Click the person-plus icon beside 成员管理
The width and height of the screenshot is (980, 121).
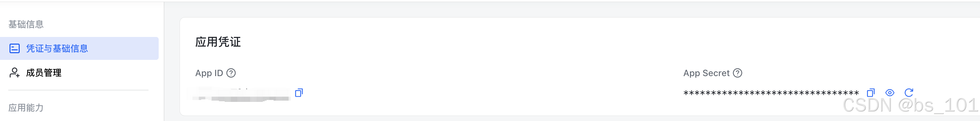tap(15, 73)
